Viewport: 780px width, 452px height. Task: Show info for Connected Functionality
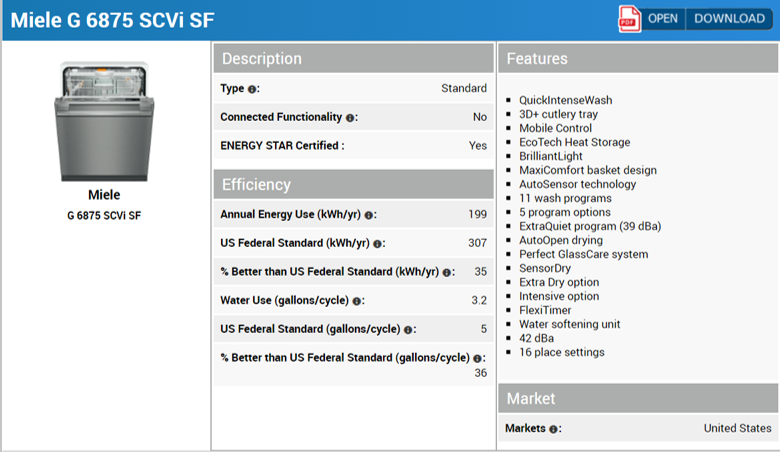350,118
